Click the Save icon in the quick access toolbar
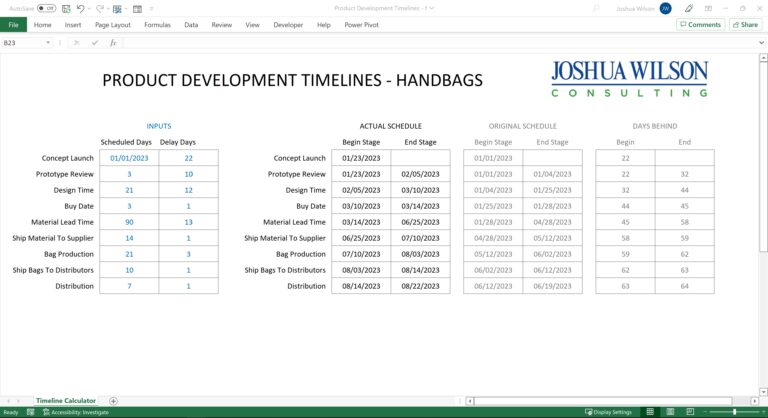Screen dimensions: 768x418 point(66,8)
